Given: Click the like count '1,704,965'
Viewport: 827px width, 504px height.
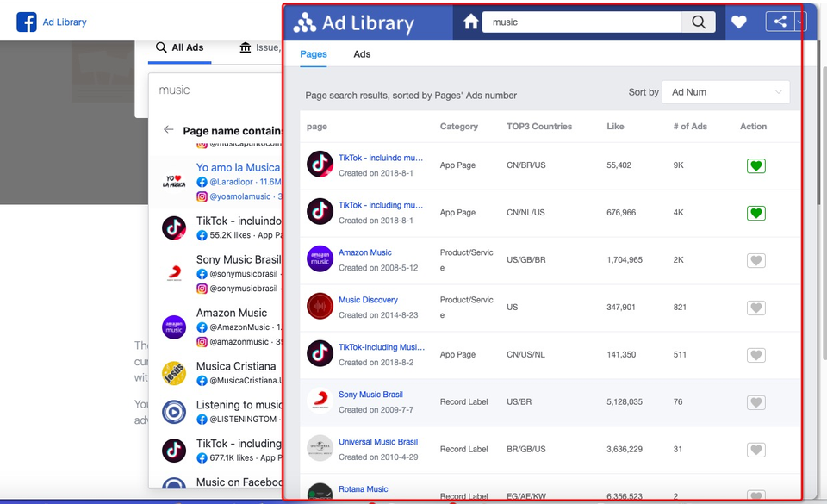Looking at the screenshot, I should point(625,260).
